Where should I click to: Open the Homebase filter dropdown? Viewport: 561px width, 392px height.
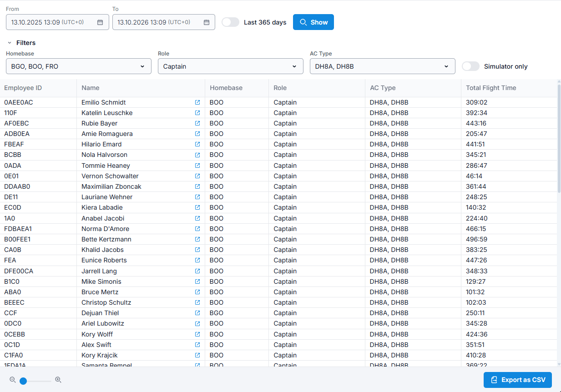[79, 66]
